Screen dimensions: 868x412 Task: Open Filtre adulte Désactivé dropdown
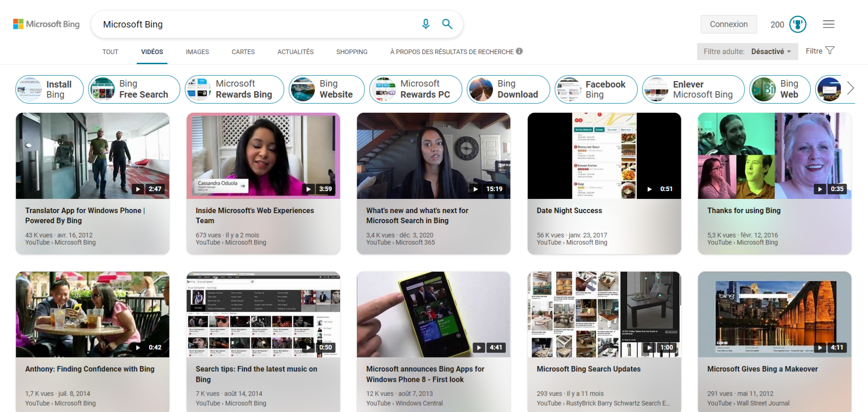pyautogui.click(x=748, y=51)
